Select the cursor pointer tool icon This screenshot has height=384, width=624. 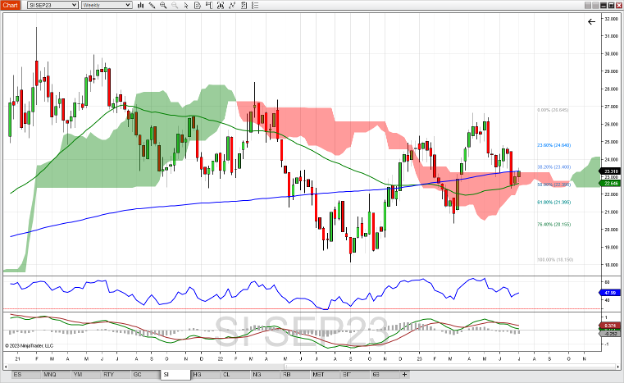(186, 5)
